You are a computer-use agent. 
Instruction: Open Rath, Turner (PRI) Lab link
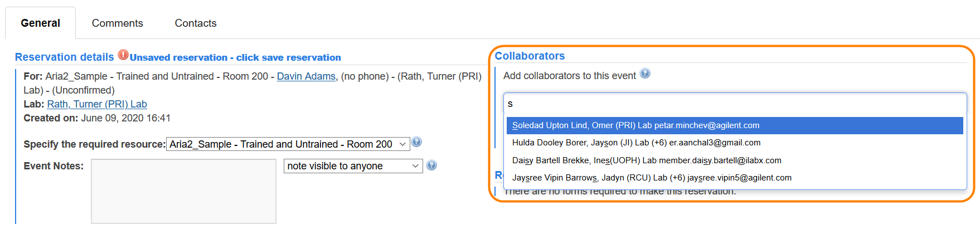pos(97,104)
